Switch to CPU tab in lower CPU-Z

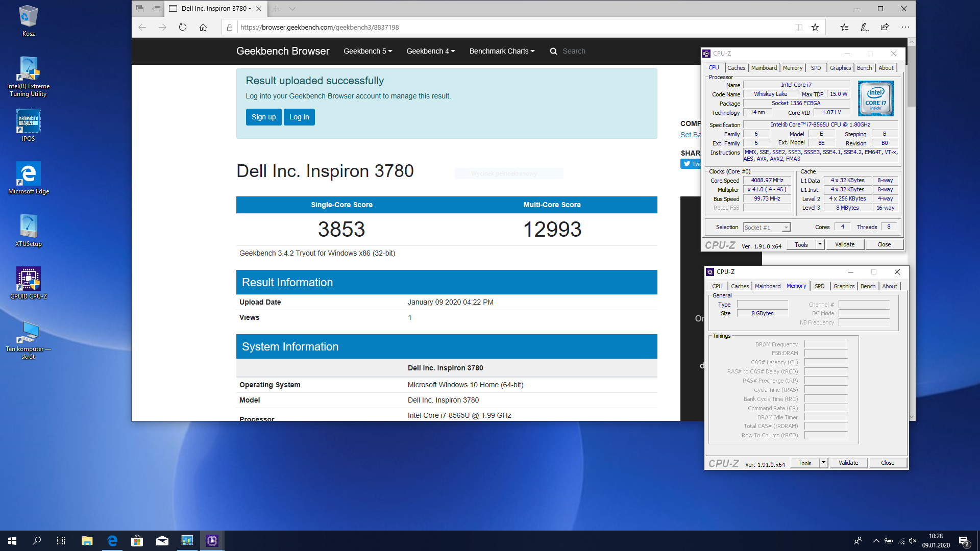coord(717,286)
